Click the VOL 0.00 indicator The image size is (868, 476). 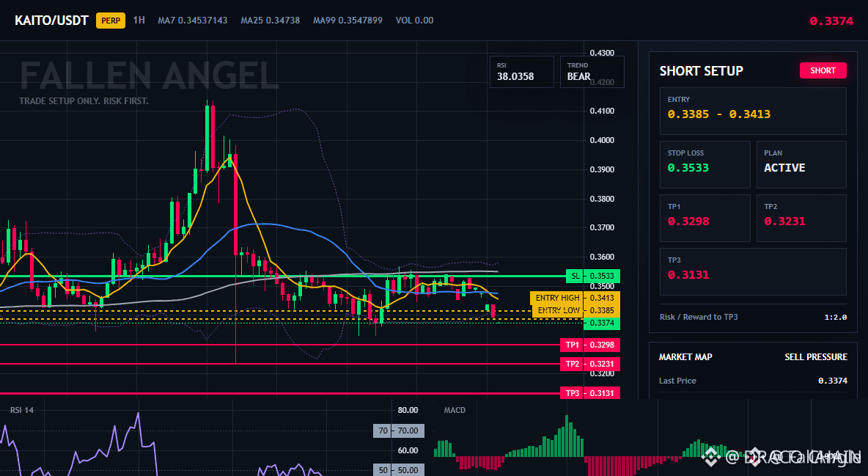[415, 20]
